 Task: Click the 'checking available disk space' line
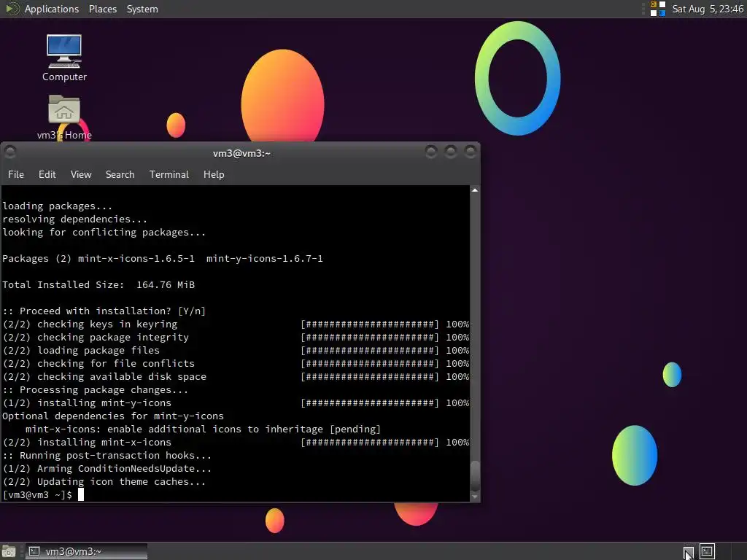click(x=104, y=377)
